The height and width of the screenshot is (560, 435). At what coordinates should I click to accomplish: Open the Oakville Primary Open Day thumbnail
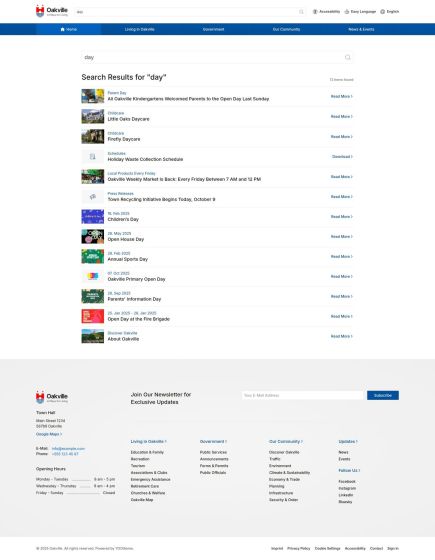click(92, 276)
